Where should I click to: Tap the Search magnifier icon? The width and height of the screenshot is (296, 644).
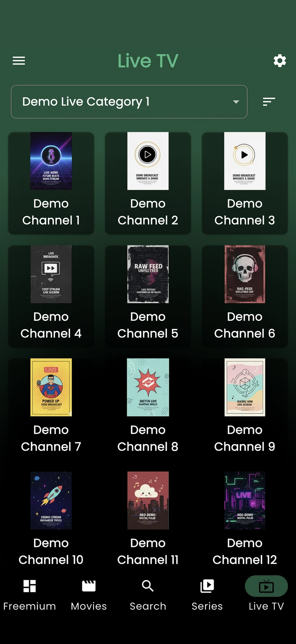(148, 586)
